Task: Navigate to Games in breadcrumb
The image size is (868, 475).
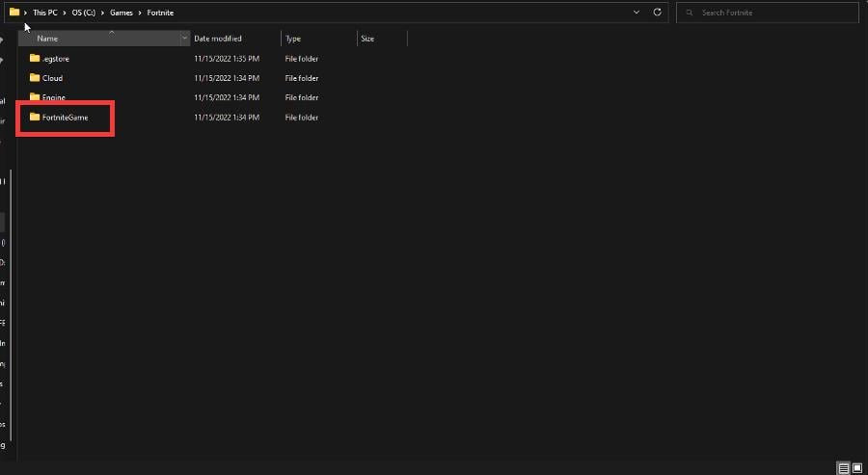Action: tap(122, 13)
